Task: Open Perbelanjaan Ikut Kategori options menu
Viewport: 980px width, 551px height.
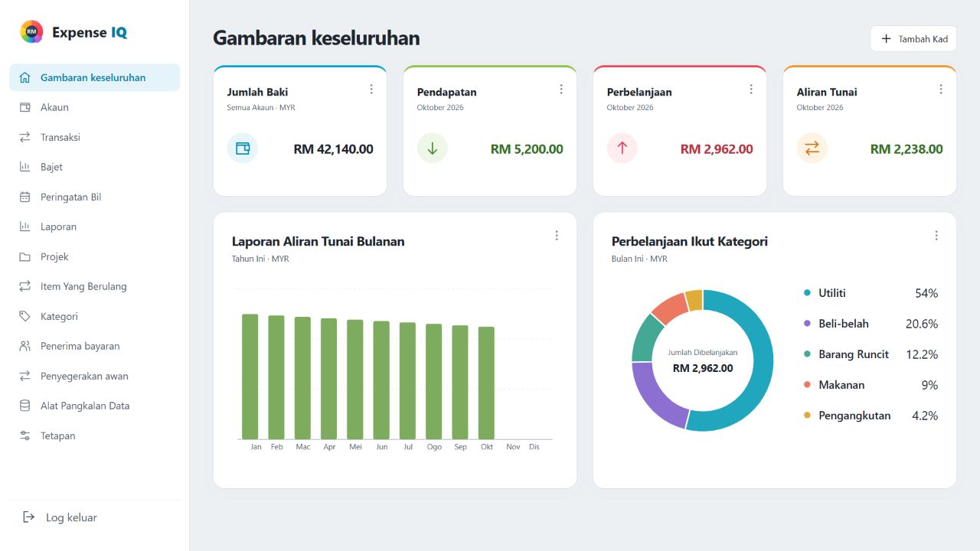Action: (x=936, y=236)
